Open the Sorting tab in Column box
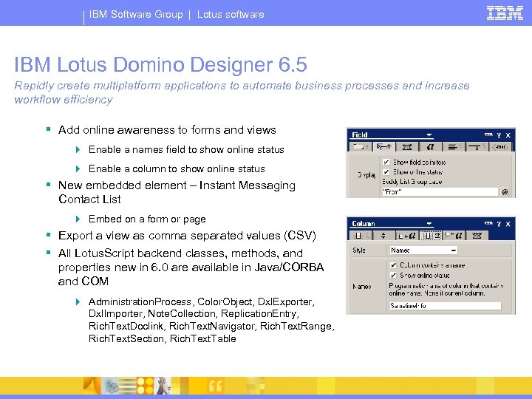 tap(383, 236)
